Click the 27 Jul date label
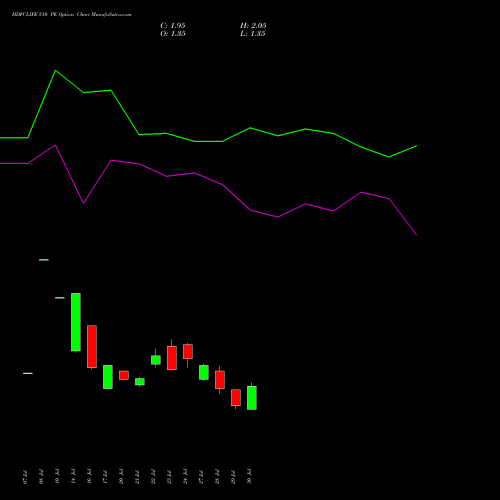Image resolution: width=500 pixels, height=500 pixels. (x=201, y=476)
